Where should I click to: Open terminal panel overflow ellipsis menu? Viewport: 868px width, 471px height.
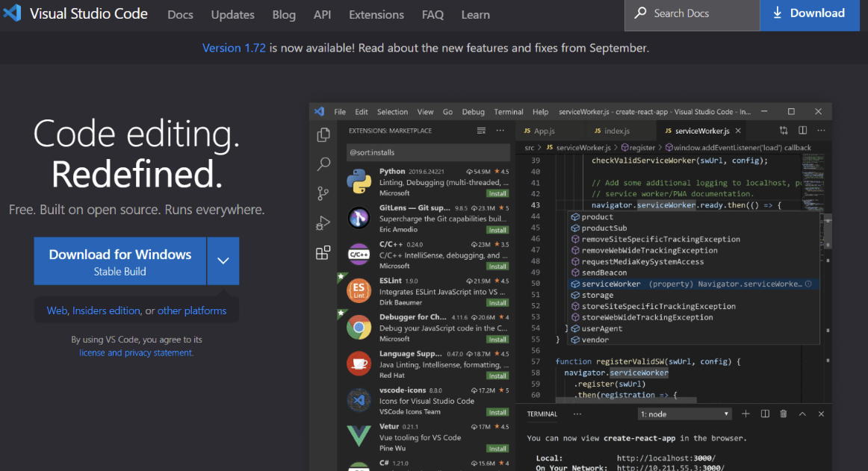577,414
